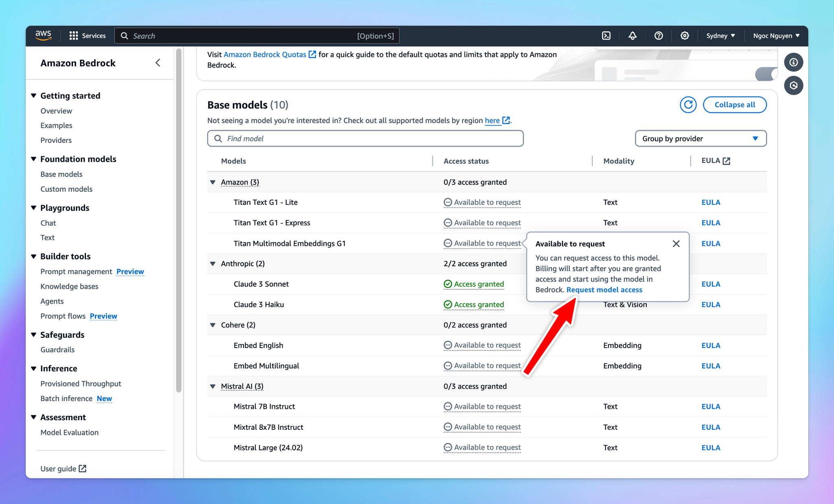Collapse the Getting started sidebar section
834x504 pixels.
point(34,96)
